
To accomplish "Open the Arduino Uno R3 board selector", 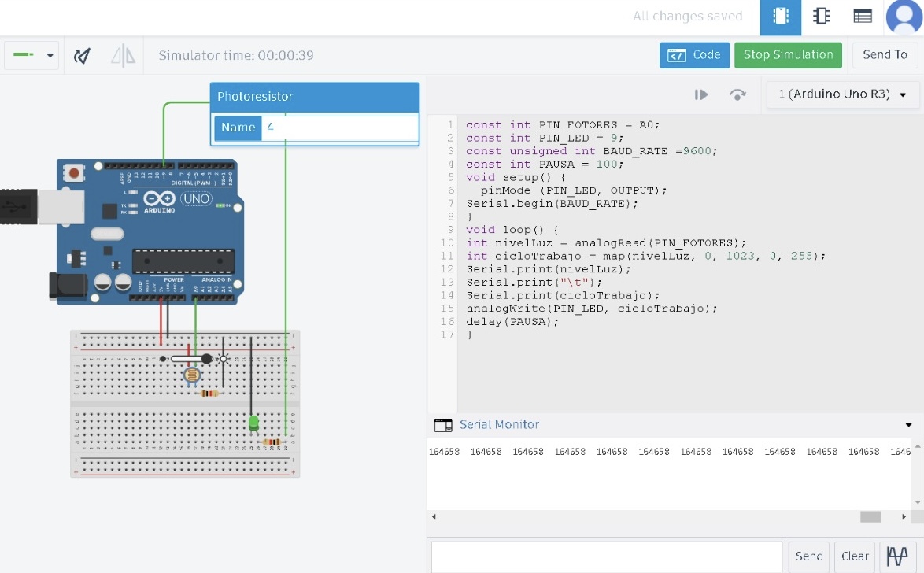I will pos(842,94).
